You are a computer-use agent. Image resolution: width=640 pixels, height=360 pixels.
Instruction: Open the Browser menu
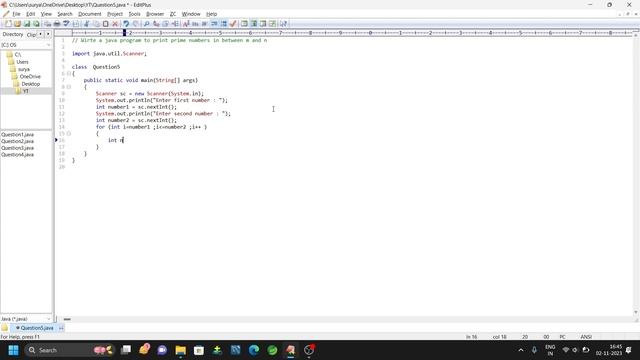pos(155,14)
